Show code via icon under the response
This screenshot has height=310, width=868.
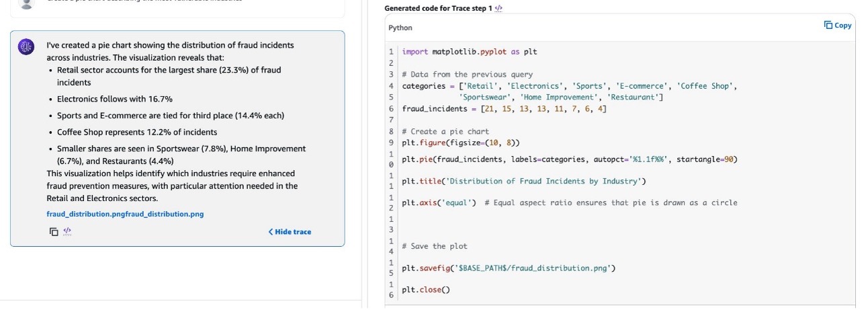[67, 232]
